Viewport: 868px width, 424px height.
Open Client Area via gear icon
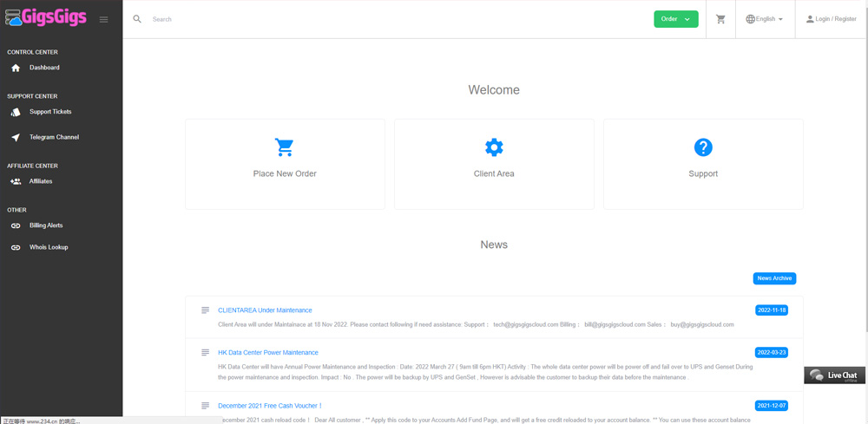tap(494, 147)
